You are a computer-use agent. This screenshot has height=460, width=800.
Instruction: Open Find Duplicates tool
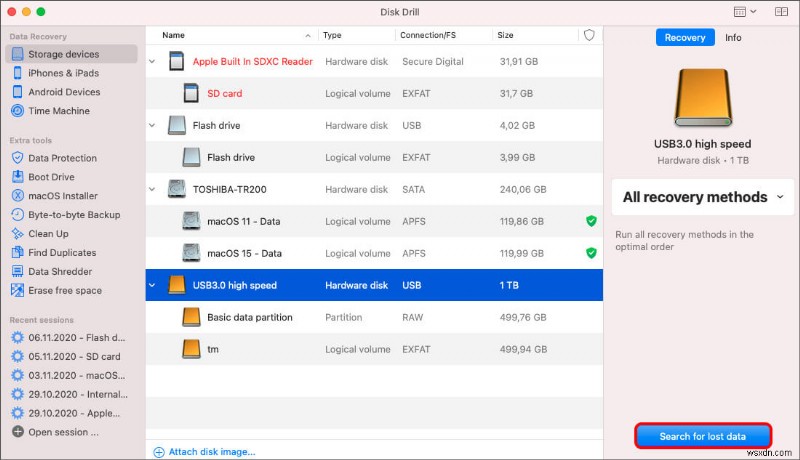click(62, 252)
